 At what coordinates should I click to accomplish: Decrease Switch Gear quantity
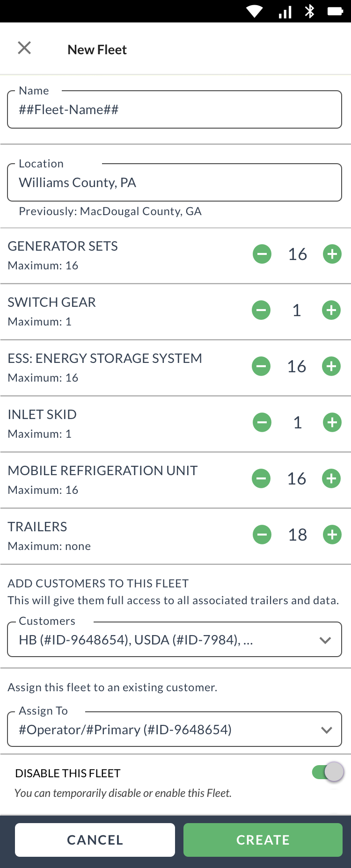click(x=261, y=310)
